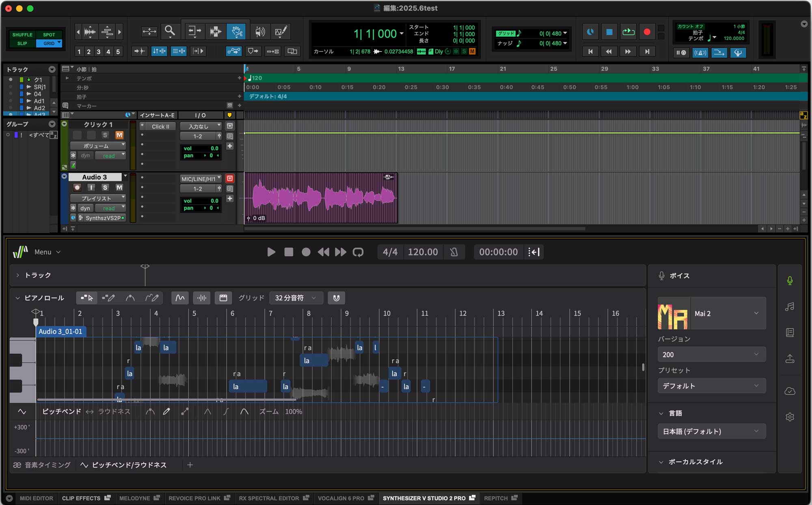Select the Grabber hand tool
The height and width of the screenshot is (505, 812).
tap(237, 31)
